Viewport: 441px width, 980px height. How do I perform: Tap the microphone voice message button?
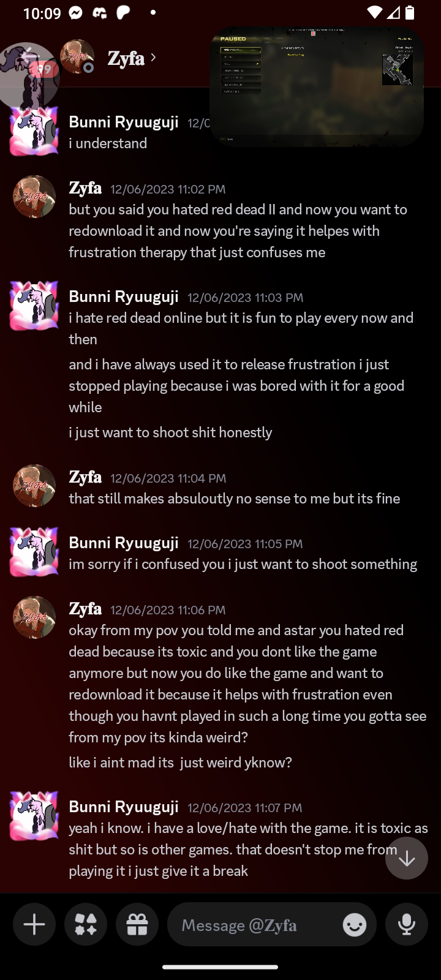407,924
